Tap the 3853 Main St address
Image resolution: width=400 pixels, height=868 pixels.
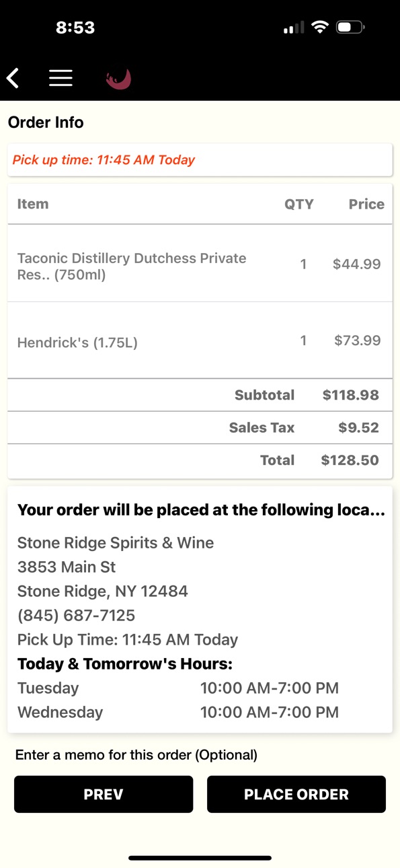[67, 567]
